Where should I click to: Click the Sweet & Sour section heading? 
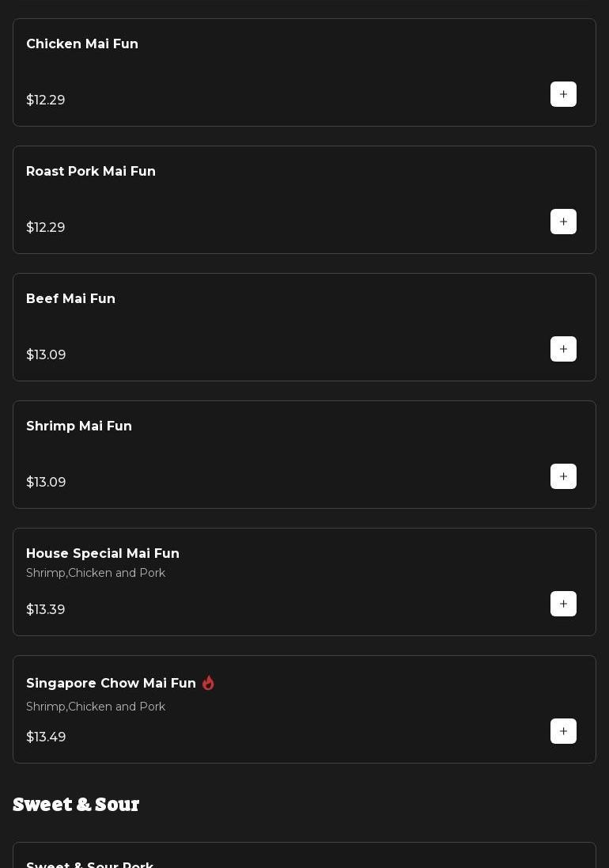click(76, 805)
